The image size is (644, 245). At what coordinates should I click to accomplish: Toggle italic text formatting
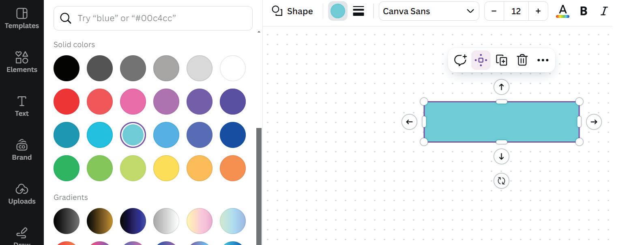[604, 11]
